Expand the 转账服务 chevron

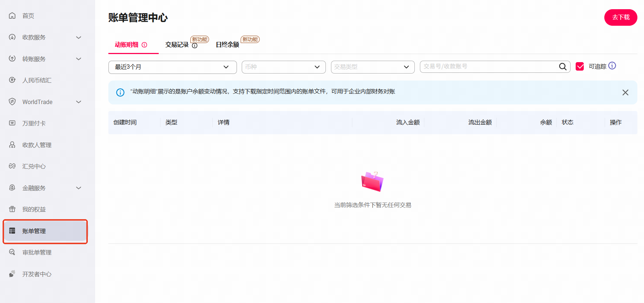pyautogui.click(x=79, y=59)
